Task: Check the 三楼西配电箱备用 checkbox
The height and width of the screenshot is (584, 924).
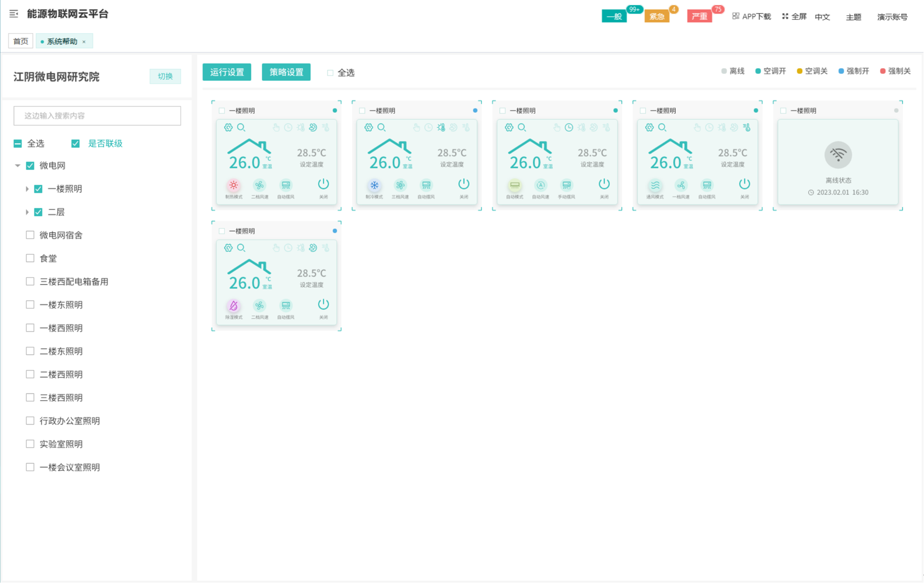Action: coord(30,282)
